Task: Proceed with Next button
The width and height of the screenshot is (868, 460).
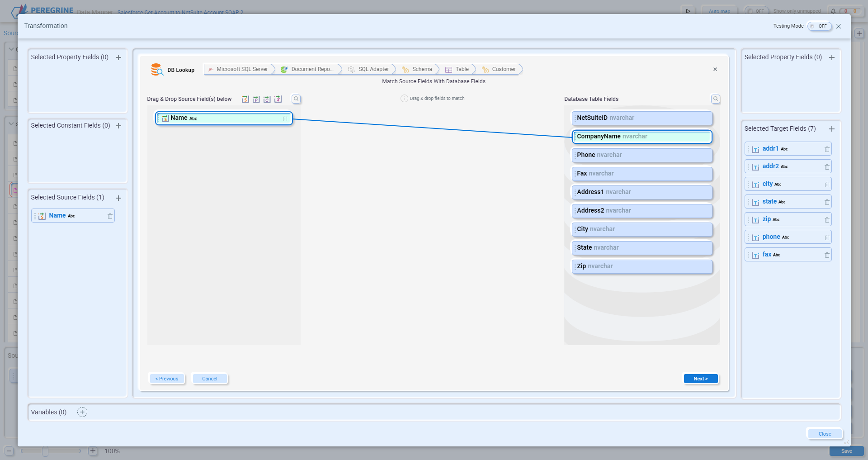Action: click(x=701, y=379)
